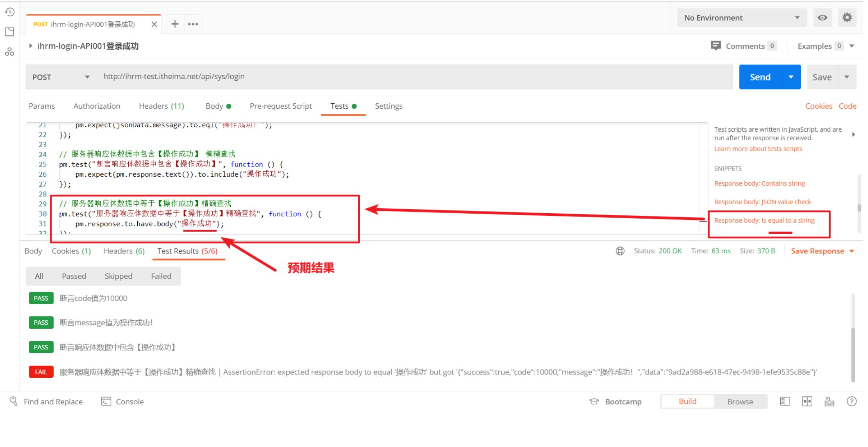Open the keyboard shortcuts icon
The width and height of the screenshot is (868, 447).
[829, 401]
